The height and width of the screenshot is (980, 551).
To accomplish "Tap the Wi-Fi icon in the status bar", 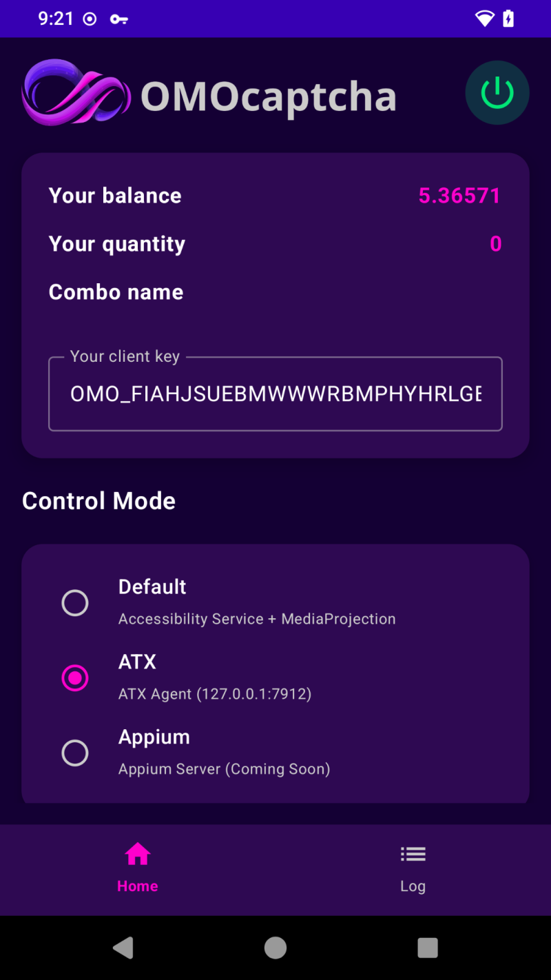I will point(486,19).
